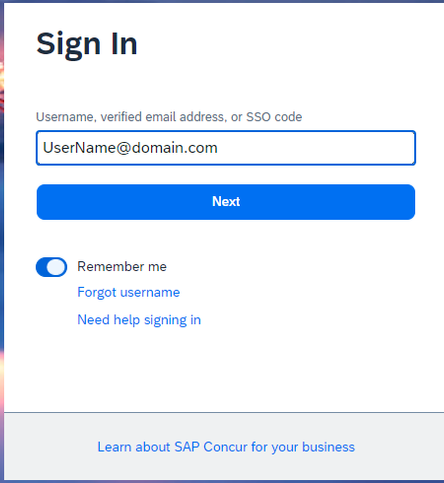Click inside the SSO code text box
This screenshot has width=444, height=483.
pos(226,148)
